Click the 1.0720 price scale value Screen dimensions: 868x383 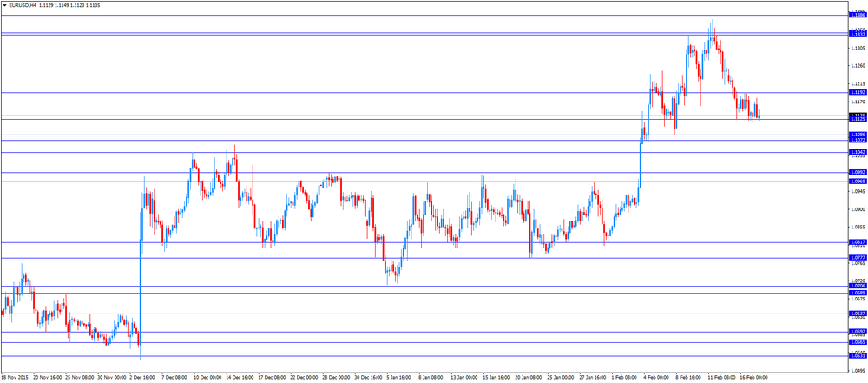click(858, 281)
